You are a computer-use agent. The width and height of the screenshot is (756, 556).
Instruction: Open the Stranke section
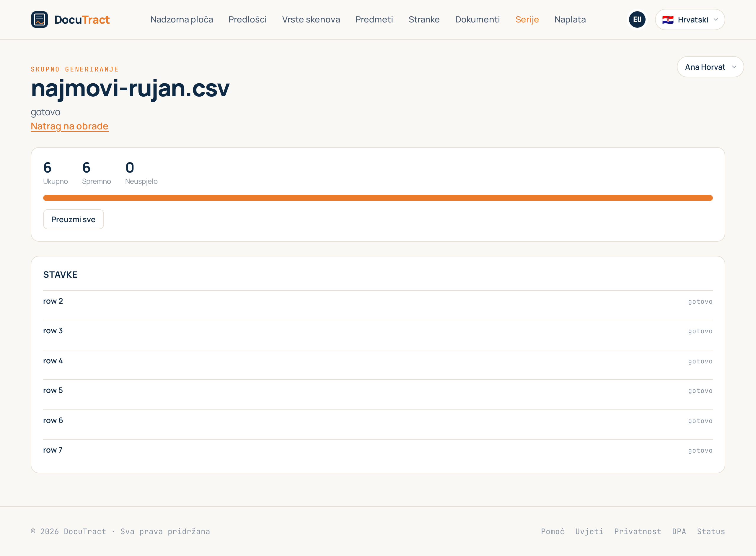click(424, 19)
